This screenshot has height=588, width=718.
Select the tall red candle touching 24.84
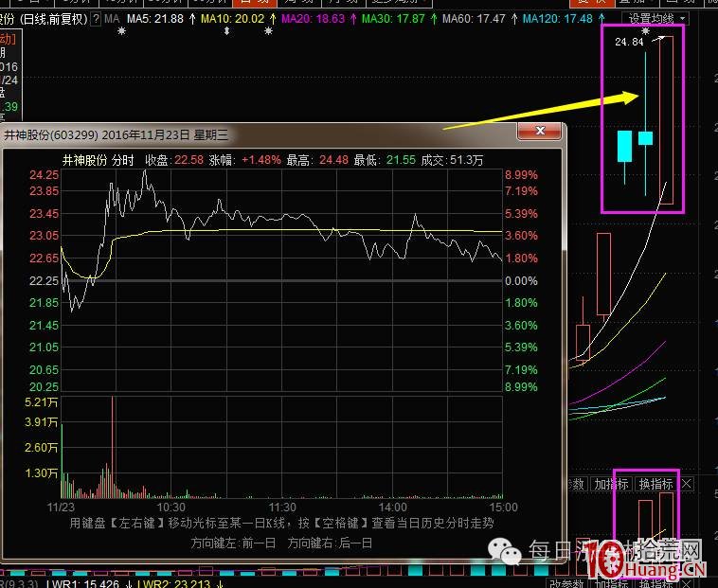pos(666,120)
